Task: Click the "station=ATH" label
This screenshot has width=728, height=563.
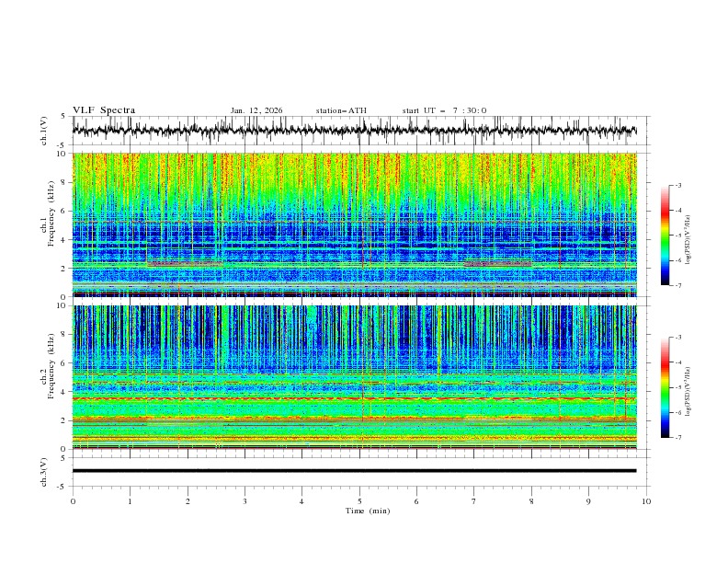Action: click(341, 110)
